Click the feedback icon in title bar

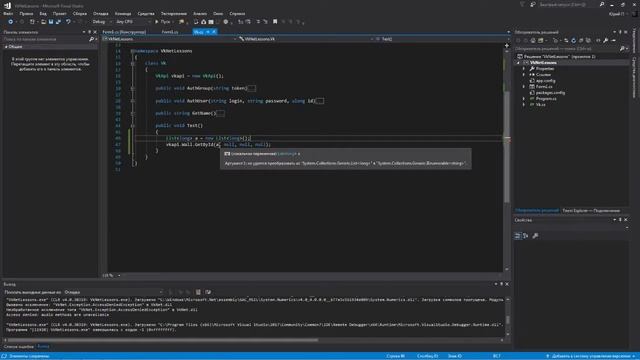533,4
